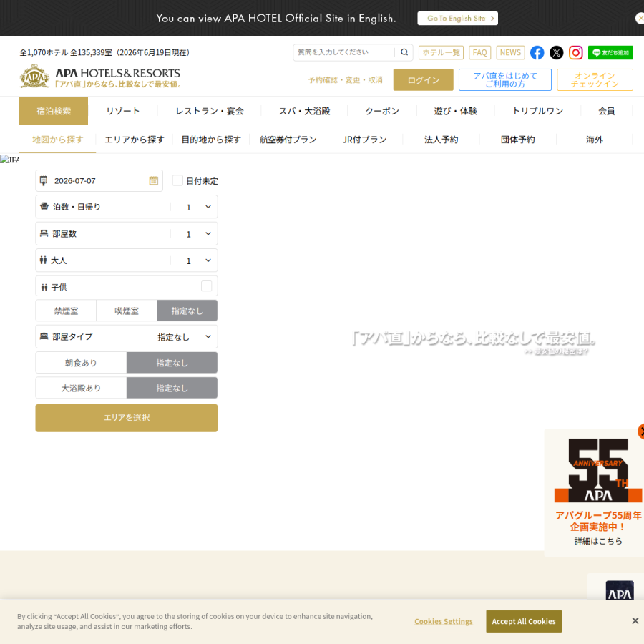This screenshot has width=644, height=644.
Task: Click アパ直をはじめてご利用の方 button
Action: click(505, 79)
